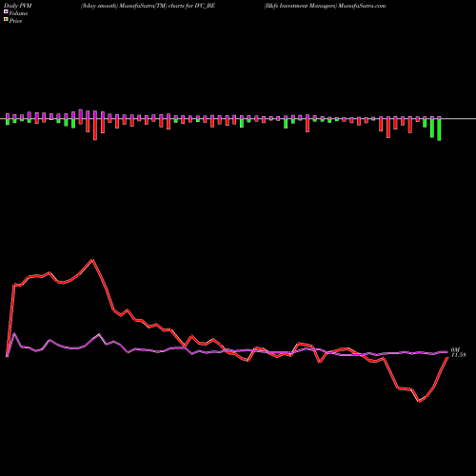The width and height of the screenshot is (476, 476).
Task: Click the Ilkfs Investment Managers MunafaSutra.com text
Action: (x=325, y=6)
